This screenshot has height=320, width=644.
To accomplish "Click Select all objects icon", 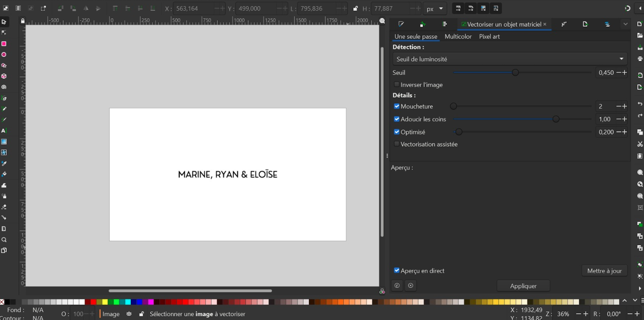I will (x=6, y=8).
